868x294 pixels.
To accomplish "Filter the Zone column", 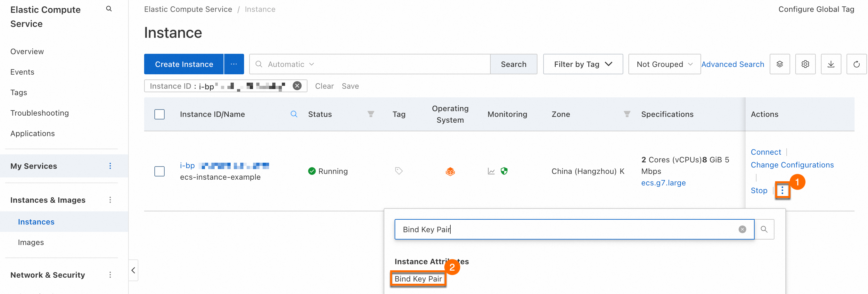I will (627, 114).
